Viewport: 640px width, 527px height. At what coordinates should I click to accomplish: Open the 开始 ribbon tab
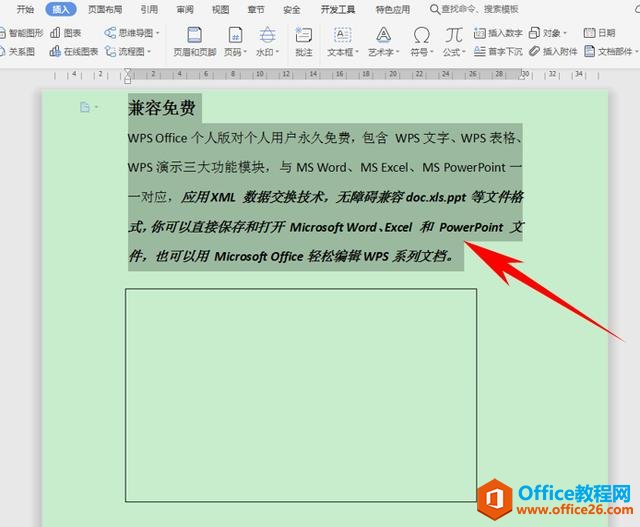25,9
